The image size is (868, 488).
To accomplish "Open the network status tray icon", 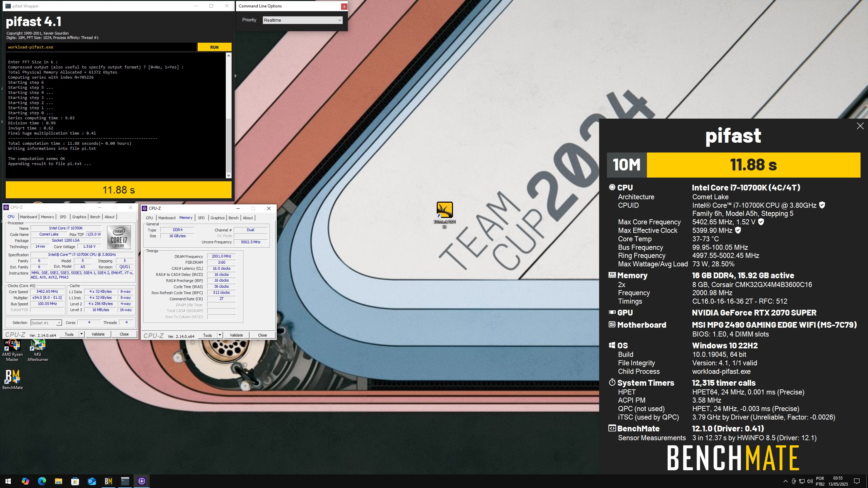I will 802,481.
